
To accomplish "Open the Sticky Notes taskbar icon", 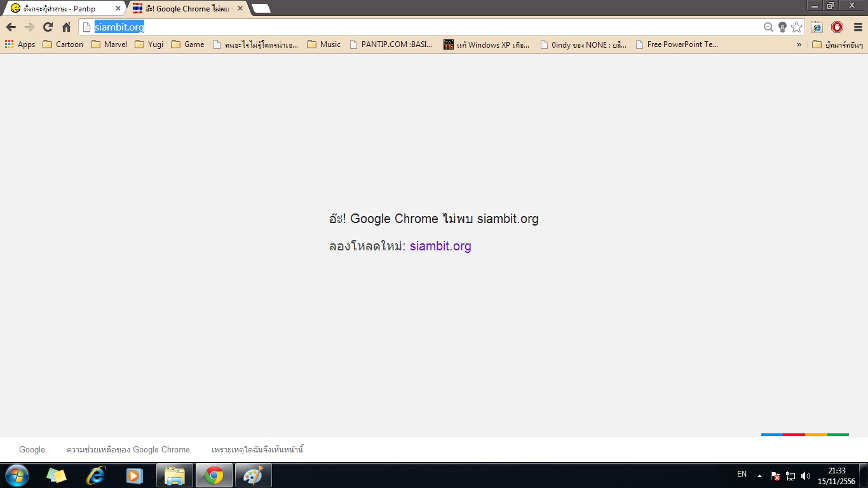I will tap(56, 475).
